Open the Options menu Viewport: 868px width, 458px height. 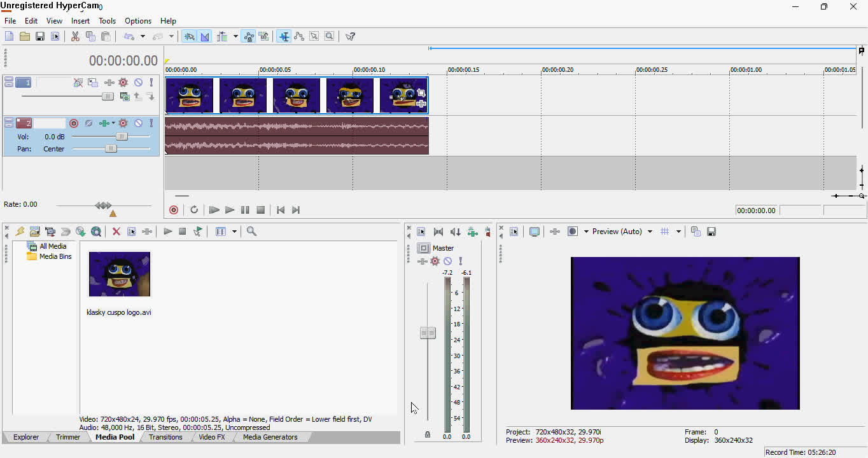(138, 21)
